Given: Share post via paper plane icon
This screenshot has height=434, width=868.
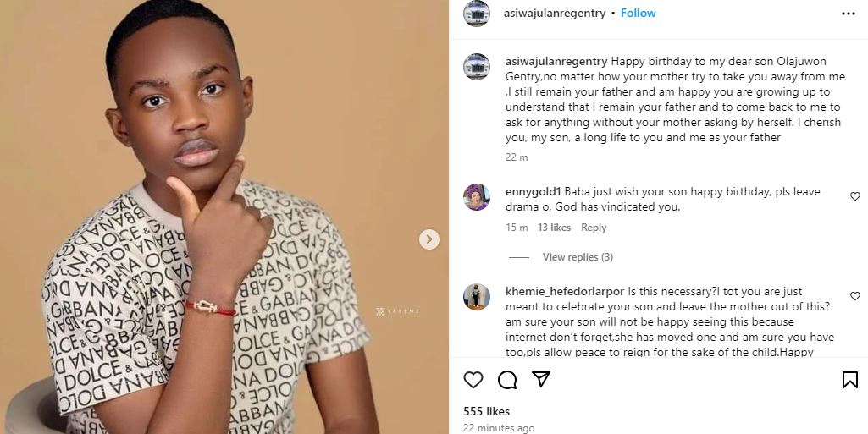Looking at the screenshot, I should tap(541, 380).
